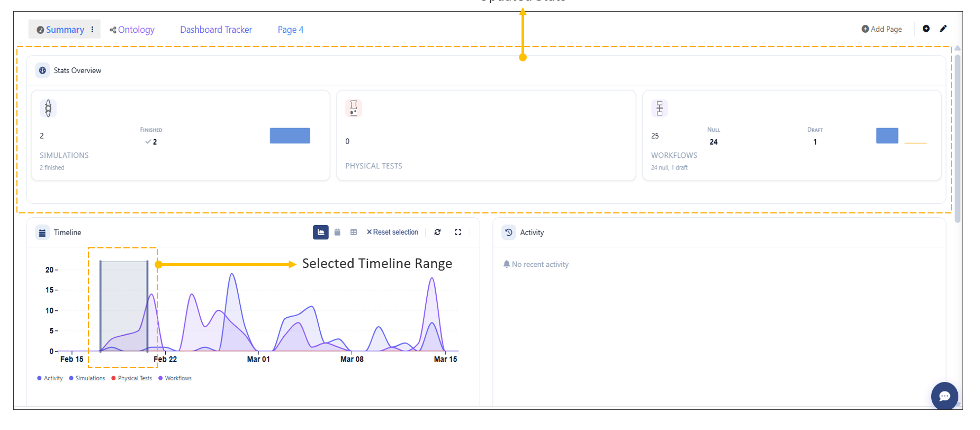Click the dark plus icon beside pencil

click(x=926, y=29)
